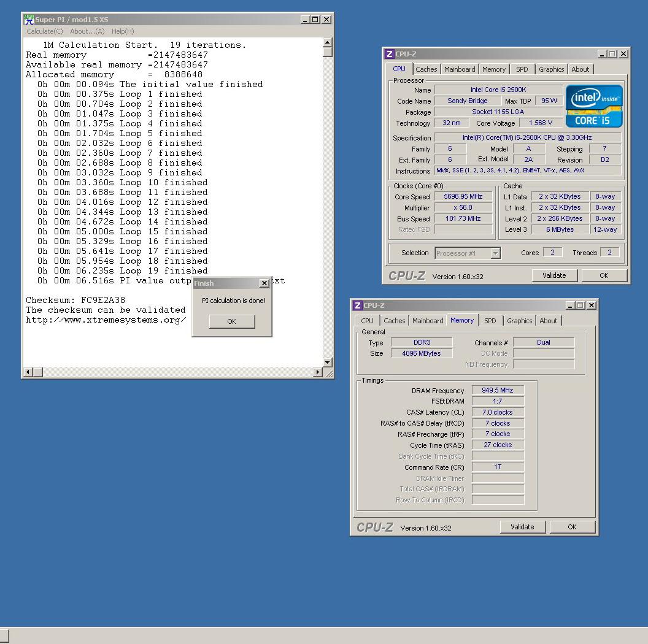Viewport: 648px width, 644px height.
Task: Click the CAS# Latency value 7.0 clocks
Action: point(498,412)
